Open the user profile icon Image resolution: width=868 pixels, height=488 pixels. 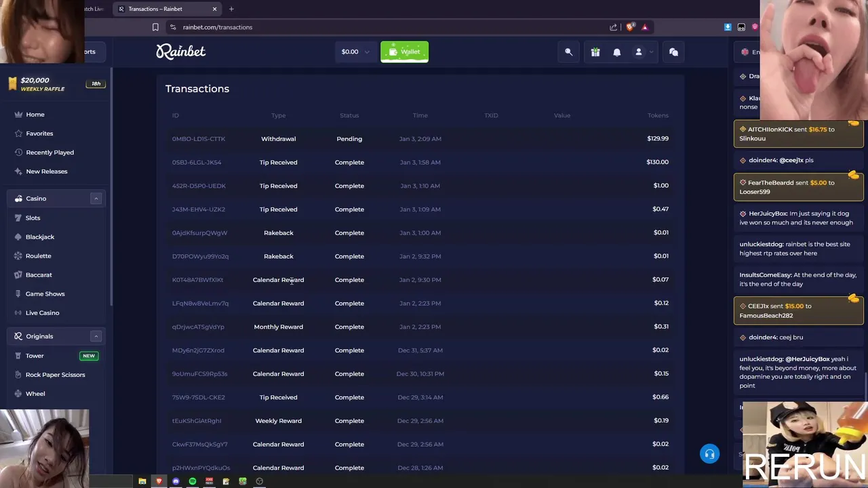coord(638,52)
